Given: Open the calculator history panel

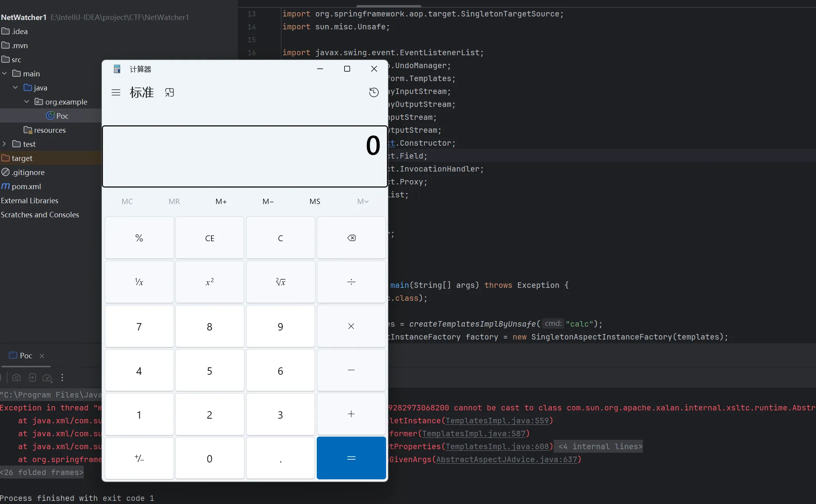Looking at the screenshot, I should [x=374, y=92].
